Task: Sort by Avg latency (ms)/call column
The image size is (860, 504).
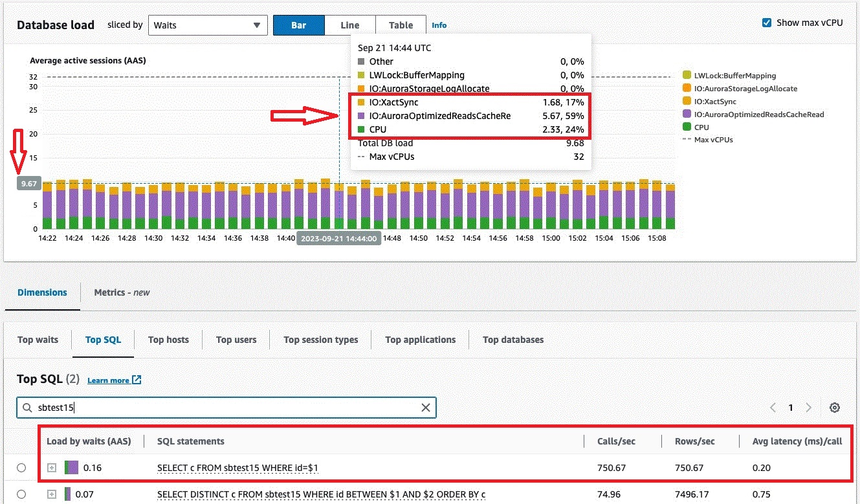Action: pyautogui.click(x=797, y=441)
